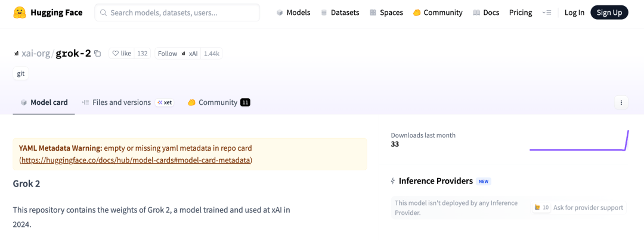Click the Model card cube icon
The width and height of the screenshot is (644, 240).
(x=24, y=102)
